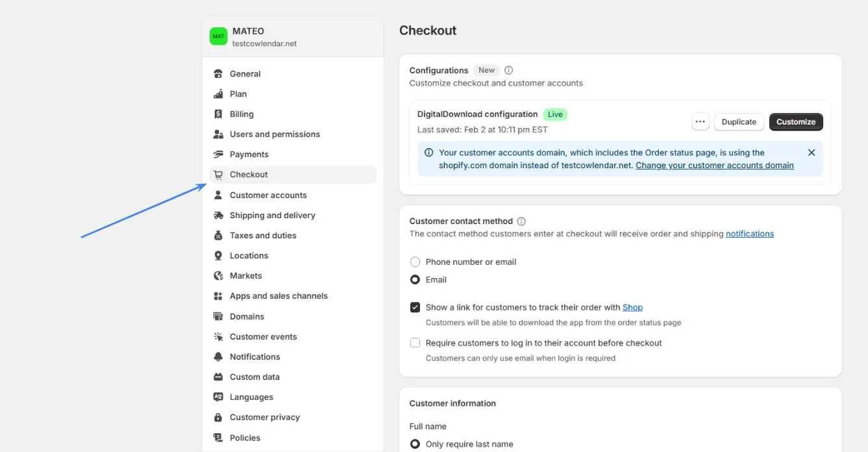Click the Custom data icon

(x=218, y=377)
